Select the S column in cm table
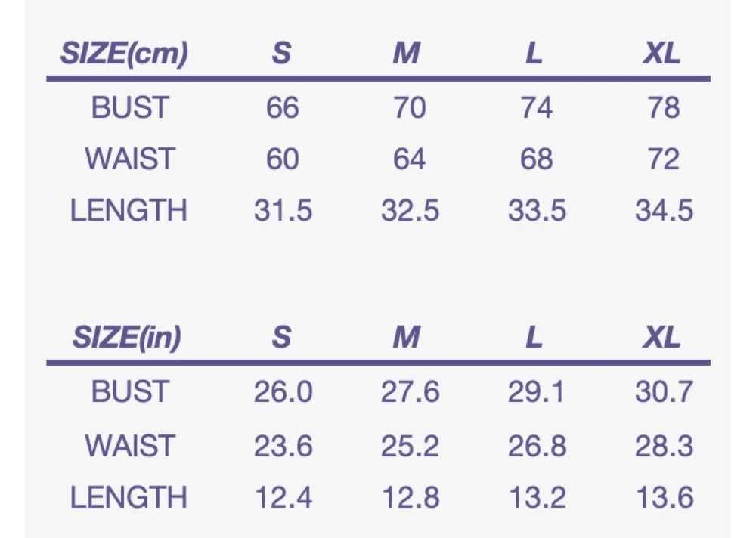This screenshot has width=756, height=538. coord(281,53)
